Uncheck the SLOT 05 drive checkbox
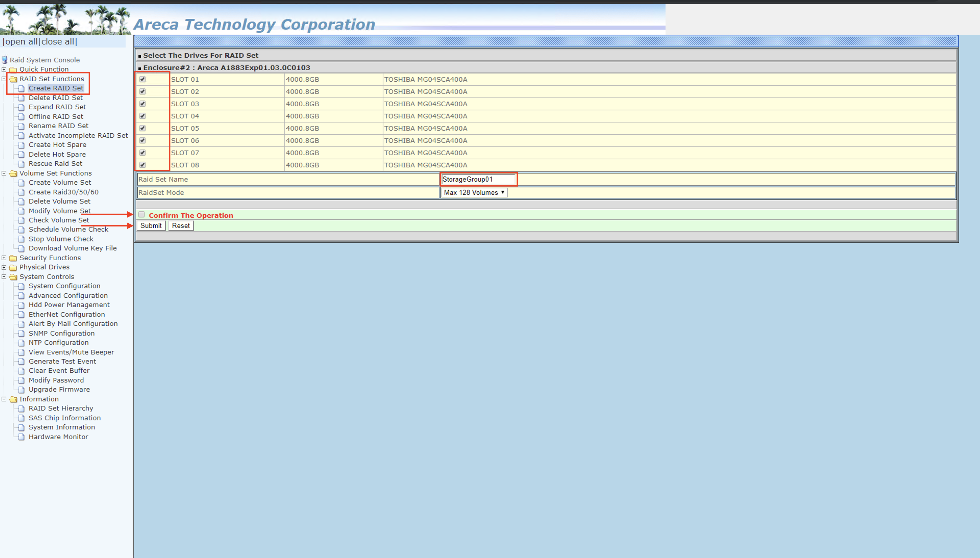 tap(143, 128)
